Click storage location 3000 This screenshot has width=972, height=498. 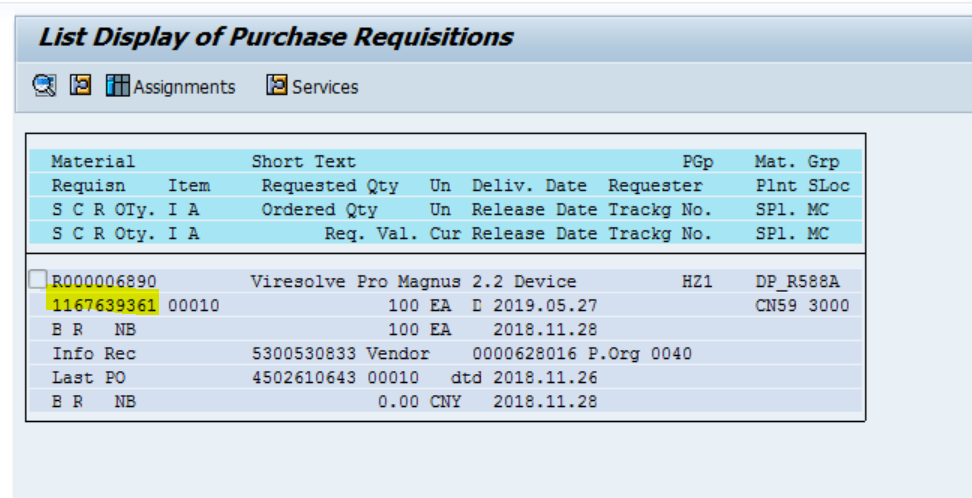point(829,306)
